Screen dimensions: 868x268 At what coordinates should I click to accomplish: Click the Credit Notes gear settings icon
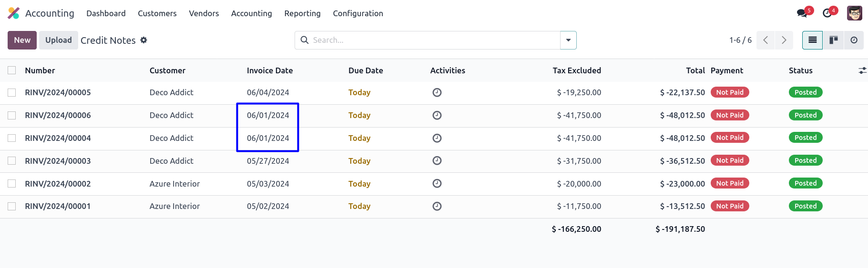point(143,40)
